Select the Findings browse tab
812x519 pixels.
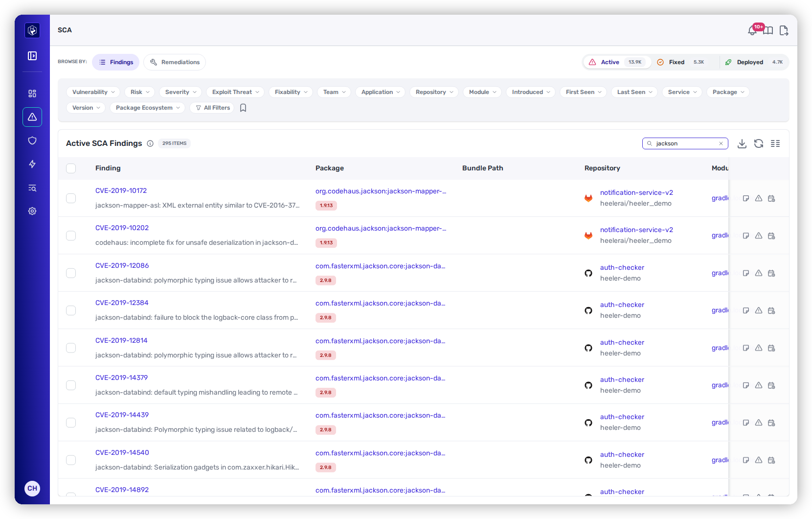click(x=116, y=62)
